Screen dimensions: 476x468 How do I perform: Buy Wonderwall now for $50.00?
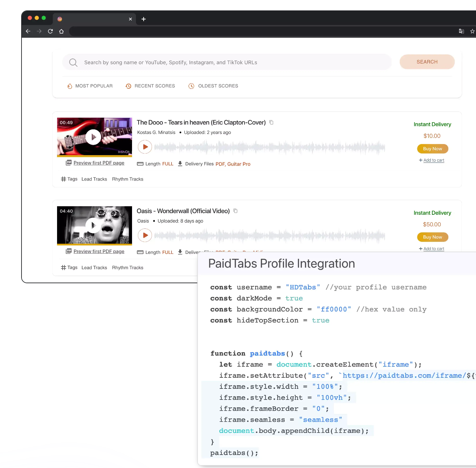[433, 237]
